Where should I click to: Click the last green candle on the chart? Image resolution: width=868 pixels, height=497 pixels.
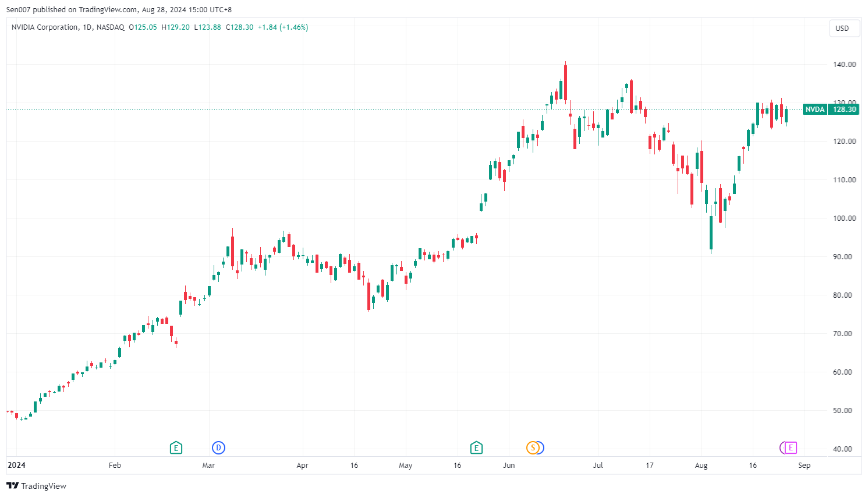coord(786,115)
